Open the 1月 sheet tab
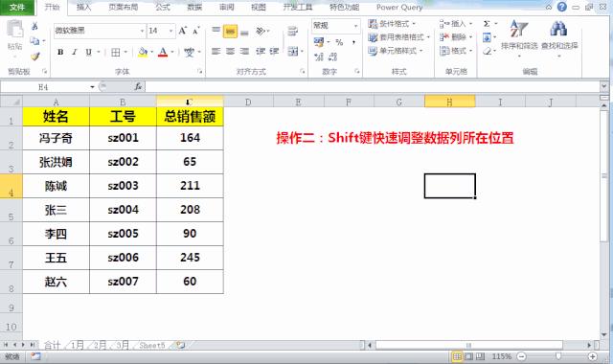The height and width of the screenshot is (364, 613). [77, 345]
